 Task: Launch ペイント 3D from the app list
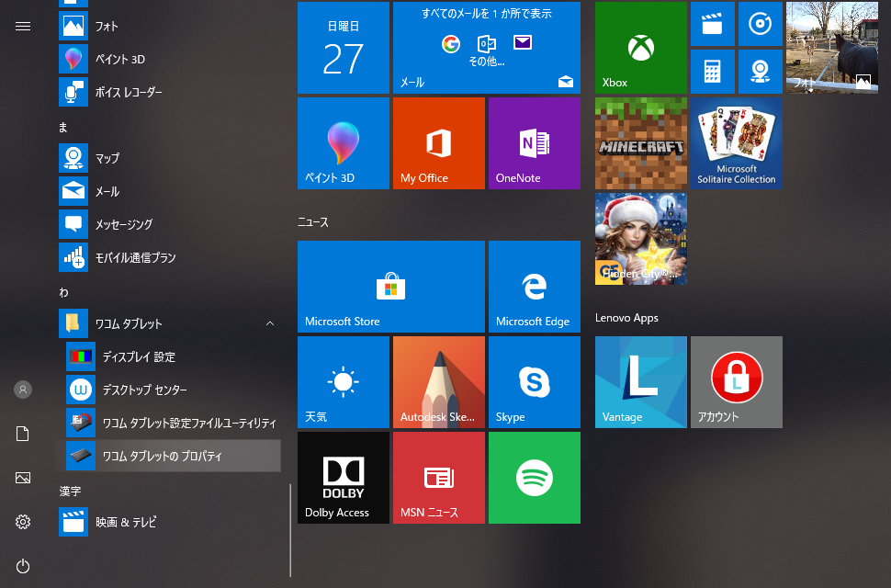[x=169, y=59]
